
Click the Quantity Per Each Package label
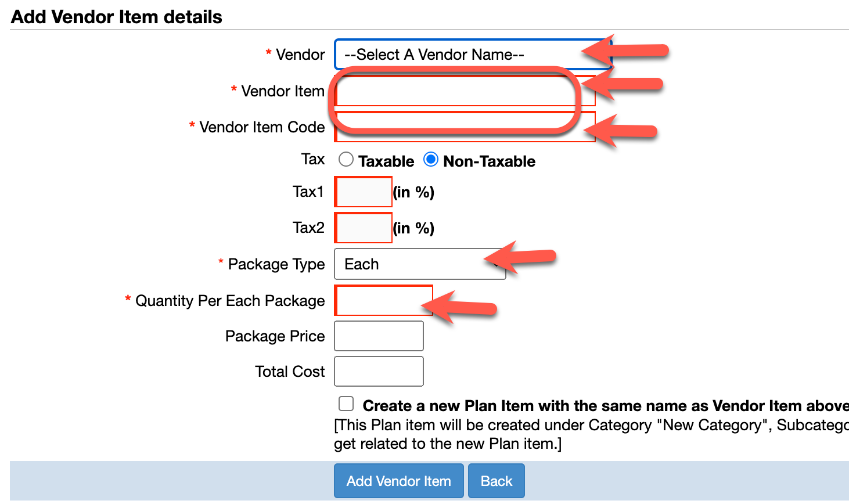pyautogui.click(x=230, y=301)
